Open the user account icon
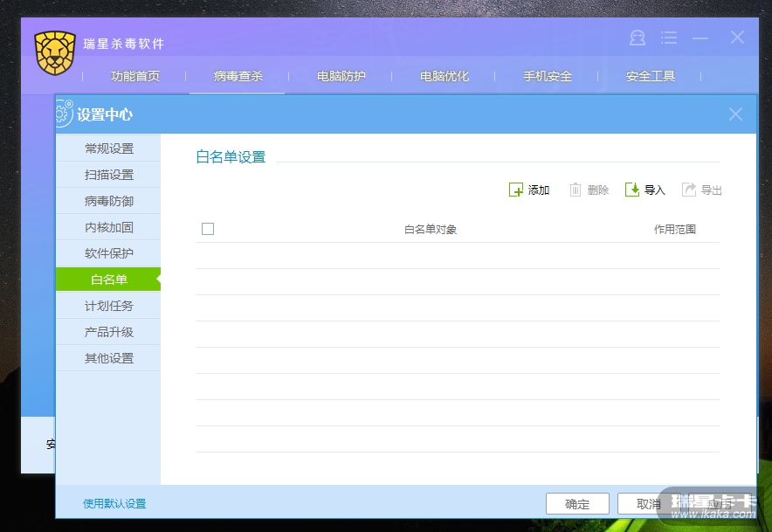 (x=638, y=38)
